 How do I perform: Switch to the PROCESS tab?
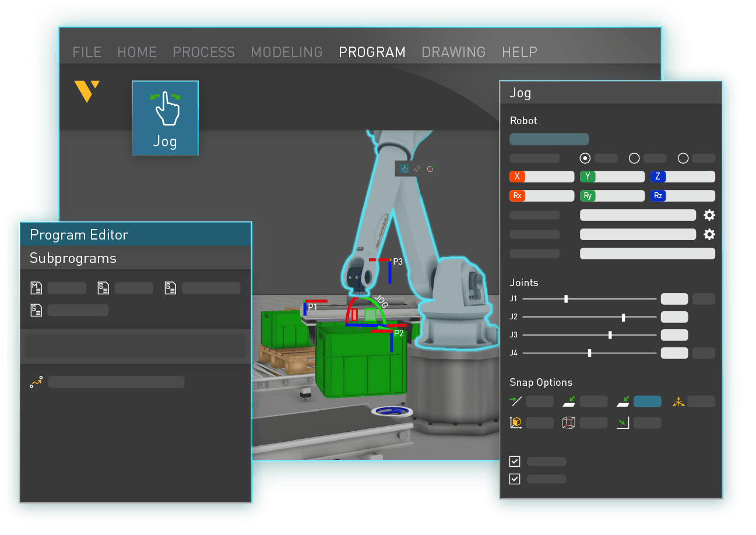203,52
